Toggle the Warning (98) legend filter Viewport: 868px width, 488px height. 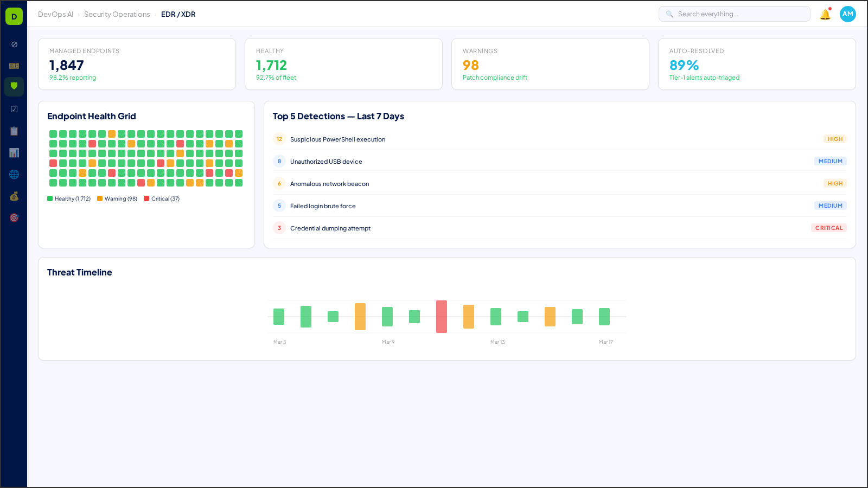coord(117,198)
